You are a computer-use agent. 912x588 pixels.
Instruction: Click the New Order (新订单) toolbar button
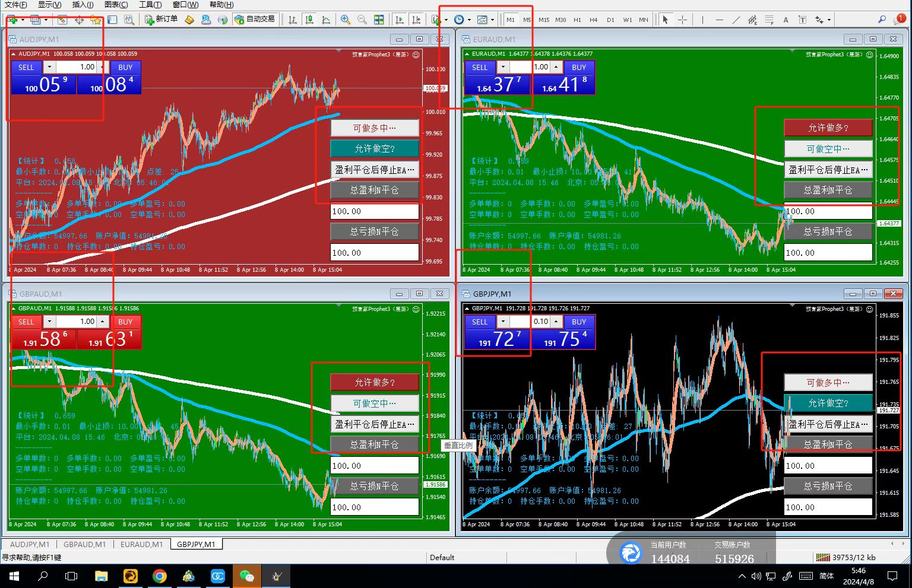click(x=161, y=20)
